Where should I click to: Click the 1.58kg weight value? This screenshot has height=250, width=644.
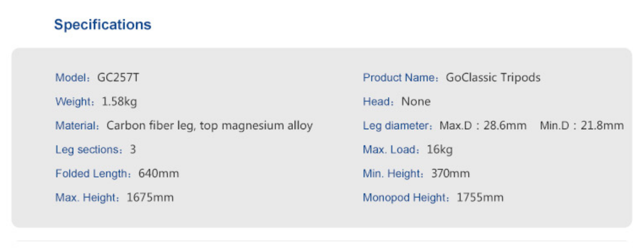119,102
